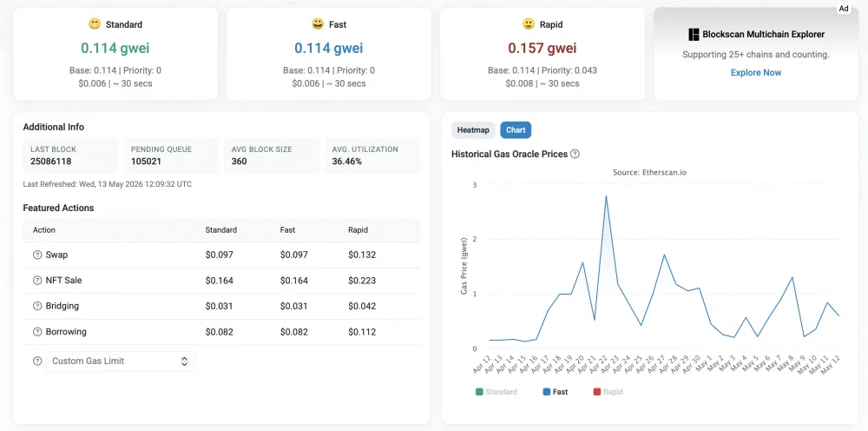
Task: Click the Fast 0.114 gwei price
Action: click(329, 48)
